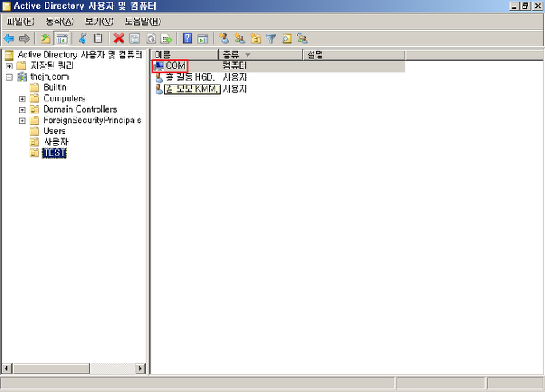Go back with the blue left arrow
This screenshot has width=545, height=392.
(9, 38)
